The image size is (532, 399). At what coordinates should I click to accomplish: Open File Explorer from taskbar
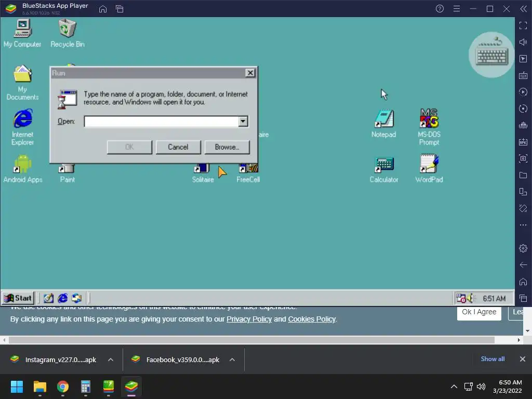click(x=39, y=387)
